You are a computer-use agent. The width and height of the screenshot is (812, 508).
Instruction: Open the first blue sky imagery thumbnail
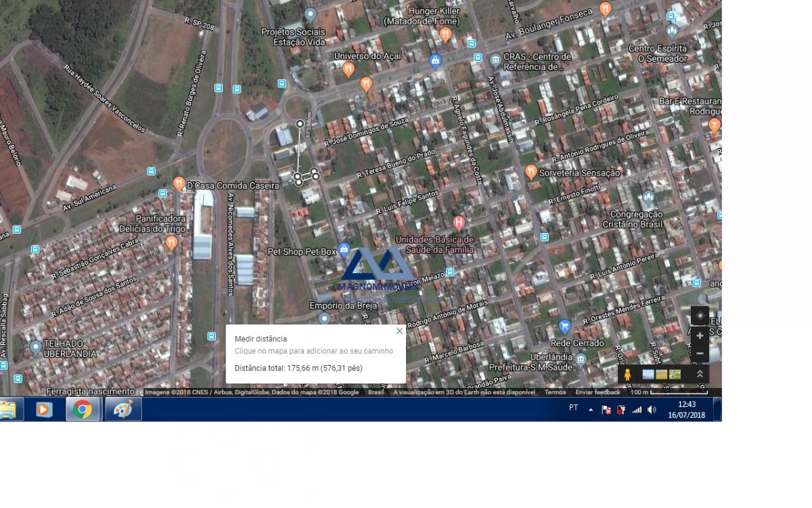coord(648,375)
